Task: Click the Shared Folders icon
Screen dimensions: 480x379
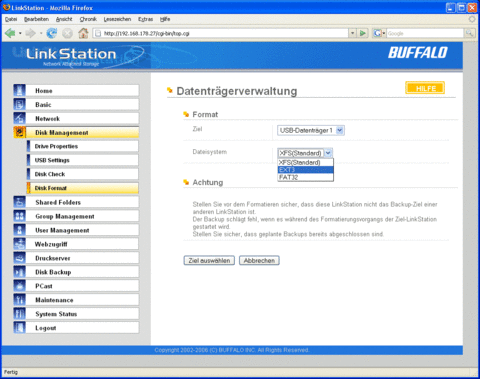Action: (x=19, y=202)
